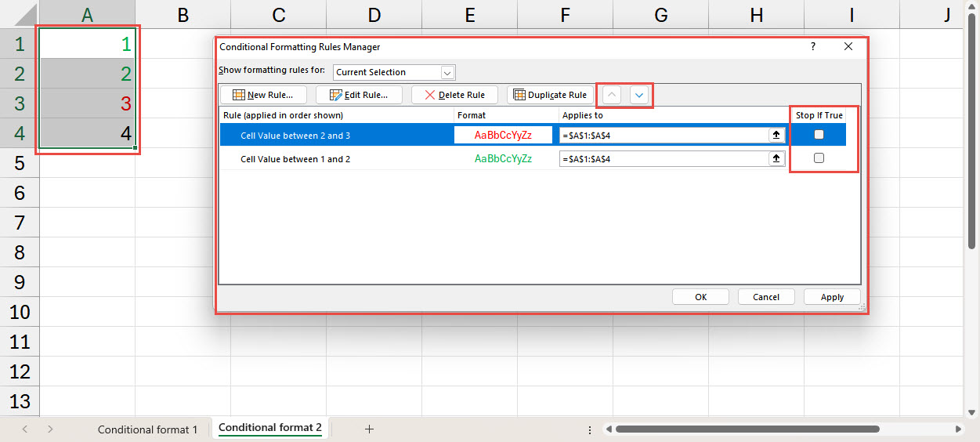This screenshot has width=980, height=442.
Task: Click the Move Up arrow button
Action: click(x=613, y=95)
